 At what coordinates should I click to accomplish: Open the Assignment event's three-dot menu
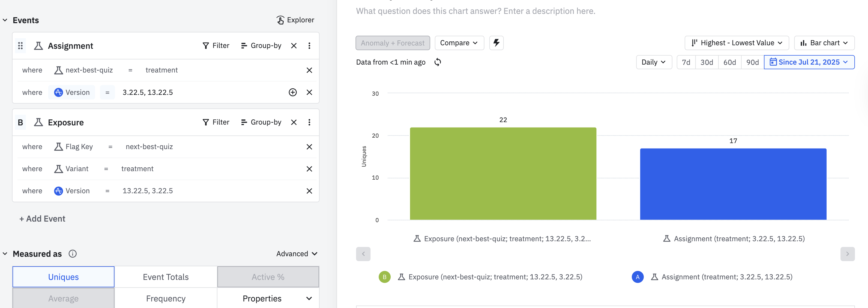click(x=309, y=46)
